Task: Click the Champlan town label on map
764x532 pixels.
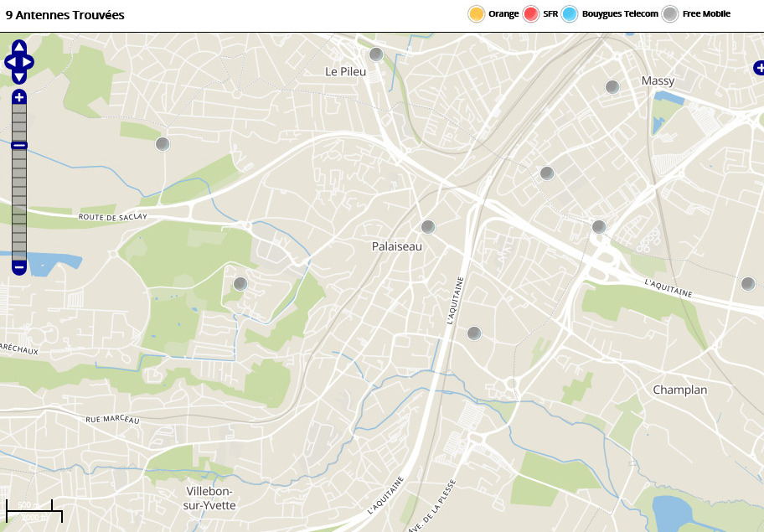Action: pyautogui.click(x=679, y=390)
